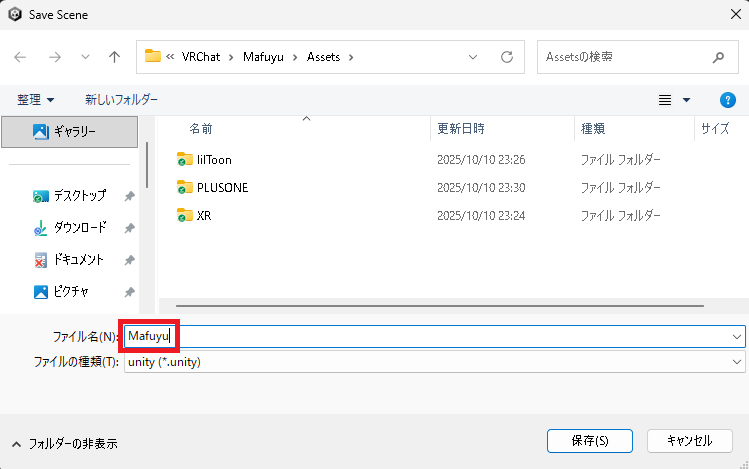
Task: Sort by 更新日時 column header
Action: pos(461,128)
